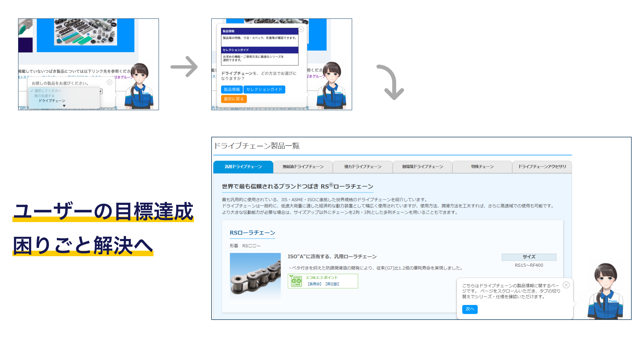Viewport: 644px width, 341px height.
Task: Choose 選択してください option in dropdown
Action: click(x=47, y=91)
